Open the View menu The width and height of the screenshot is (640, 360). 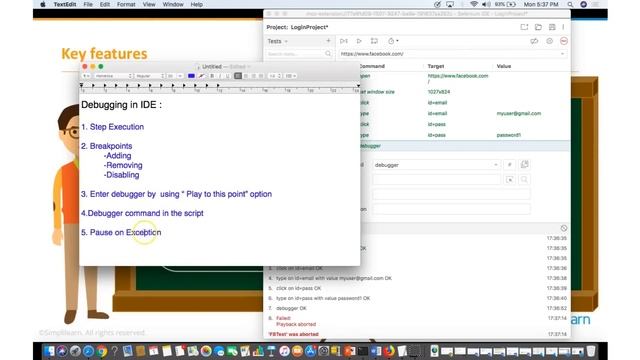pos(149,4)
